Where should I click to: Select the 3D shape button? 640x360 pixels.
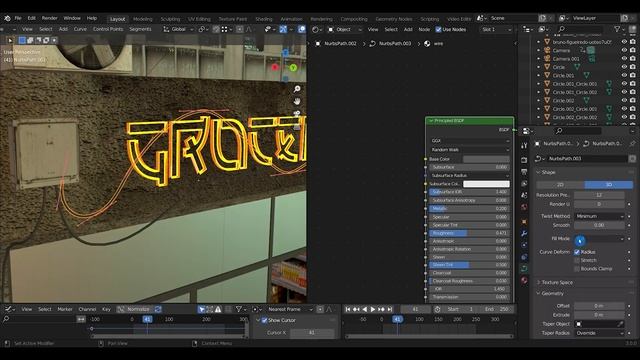[x=609, y=185]
